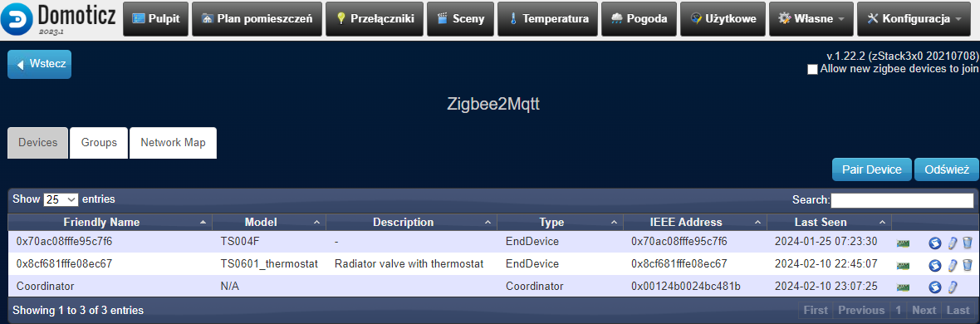980x324 pixels.
Task: Select page 1 in pagination
Action: tap(898, 310)
